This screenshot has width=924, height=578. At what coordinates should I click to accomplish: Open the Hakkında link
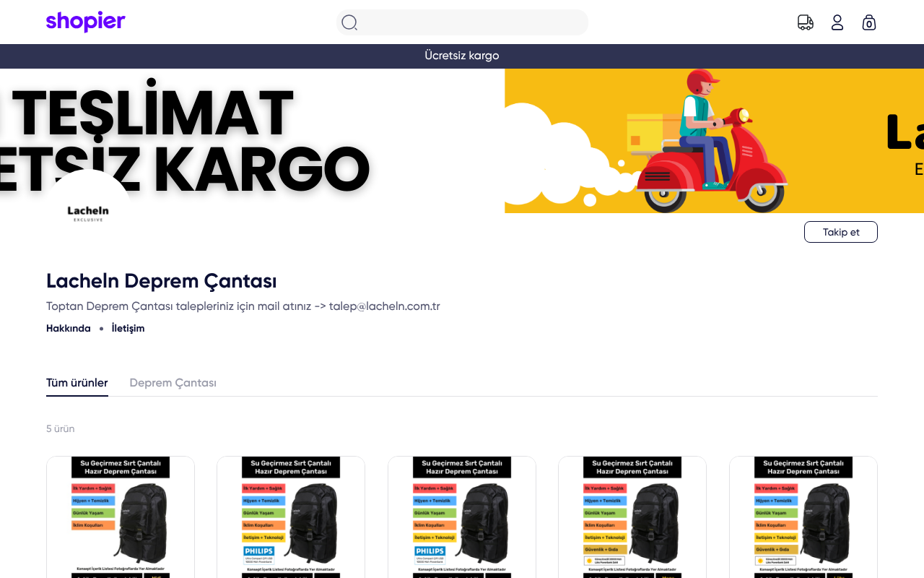(x=69, y=328)
